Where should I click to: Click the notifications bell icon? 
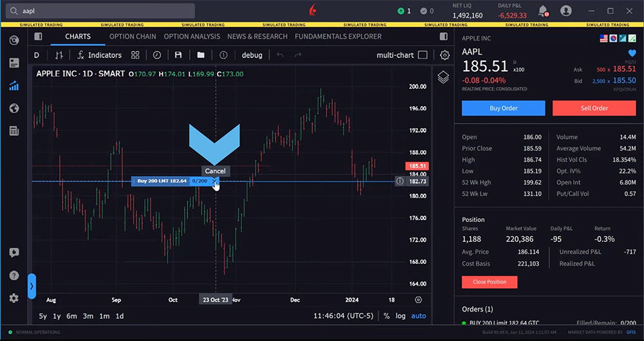(x=542, y=11)
